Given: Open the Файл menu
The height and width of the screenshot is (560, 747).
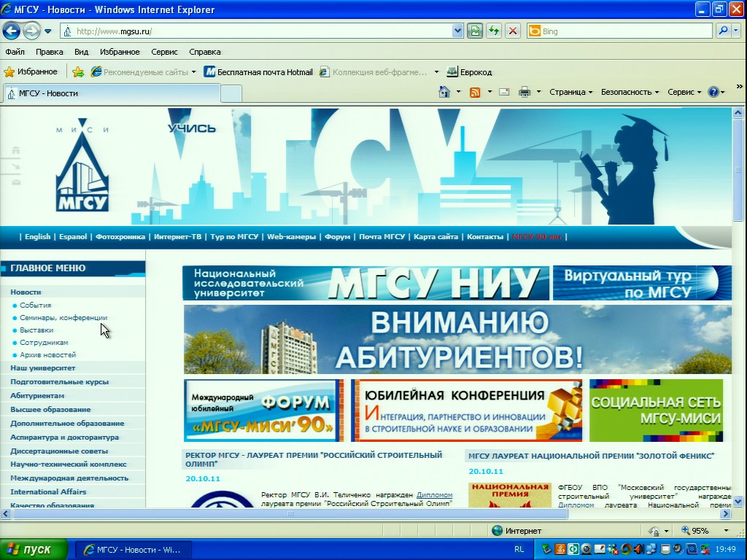Looking at the screenshot, I should [x=15, y=52].
